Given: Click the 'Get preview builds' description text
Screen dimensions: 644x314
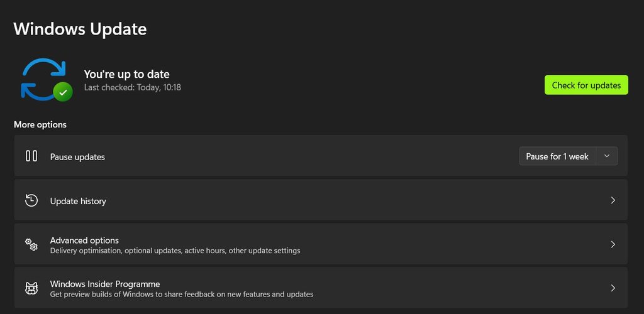Looking at the screenshot, I should click(x=182, y=295).
